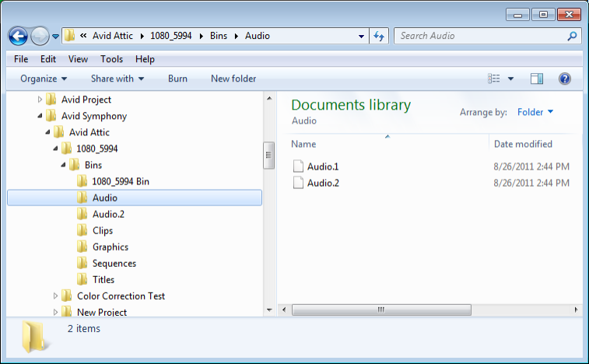Refresh the folder with the refresh icon
The height and width of the screenshot is (364, 589).
point(379,37)
